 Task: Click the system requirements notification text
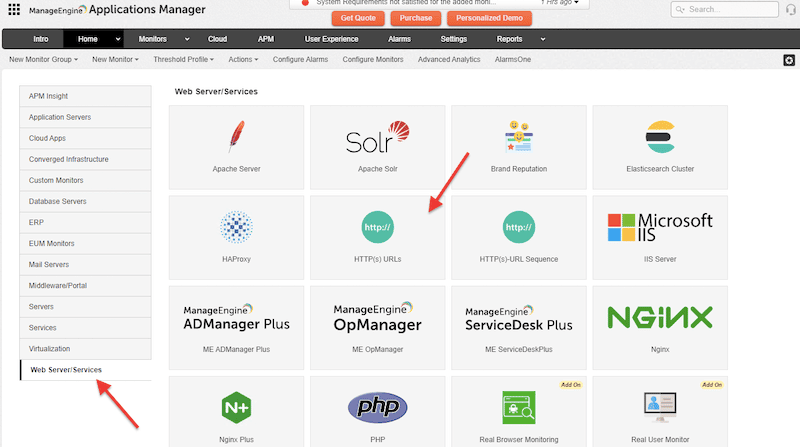[x=406, y=3]
